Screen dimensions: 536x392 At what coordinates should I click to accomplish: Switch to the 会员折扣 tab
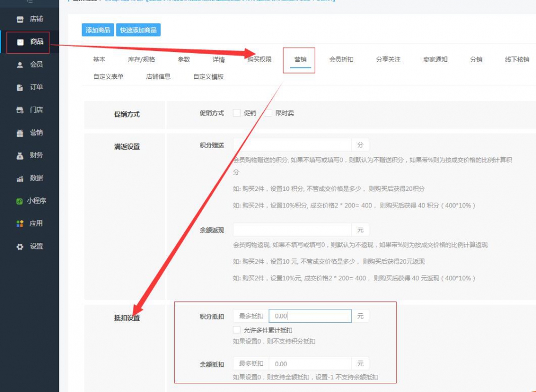[x=341, y=60]
